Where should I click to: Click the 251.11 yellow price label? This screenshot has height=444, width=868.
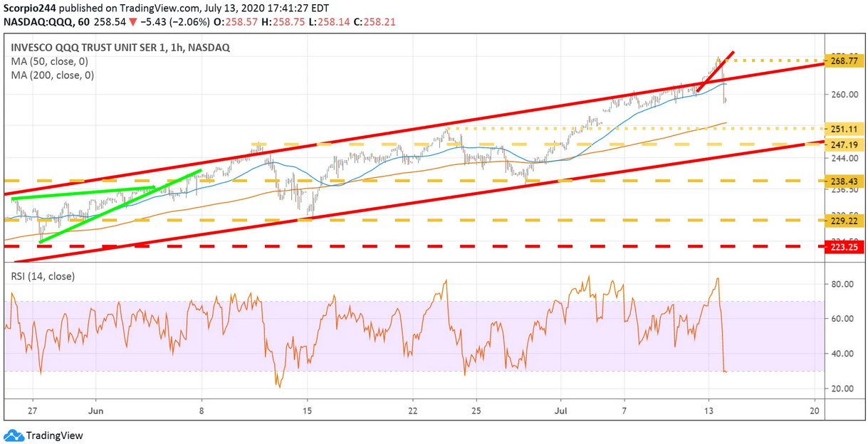(x=843, y=129)
